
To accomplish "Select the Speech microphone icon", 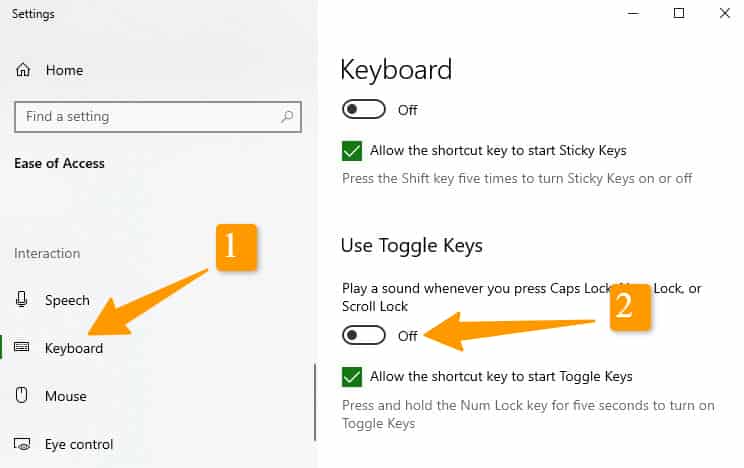I will (21, 300).
